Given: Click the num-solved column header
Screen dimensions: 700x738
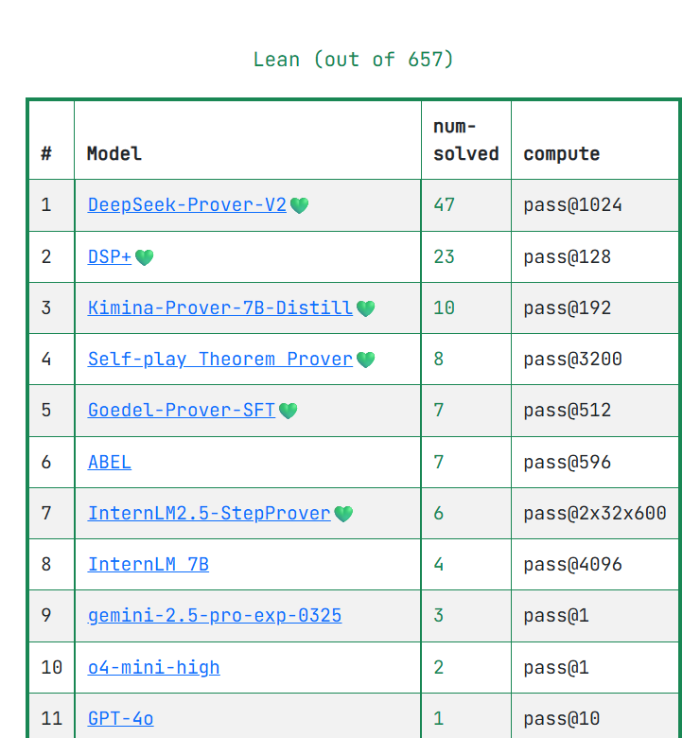Looking at the screenshot, I should point(465,140).
